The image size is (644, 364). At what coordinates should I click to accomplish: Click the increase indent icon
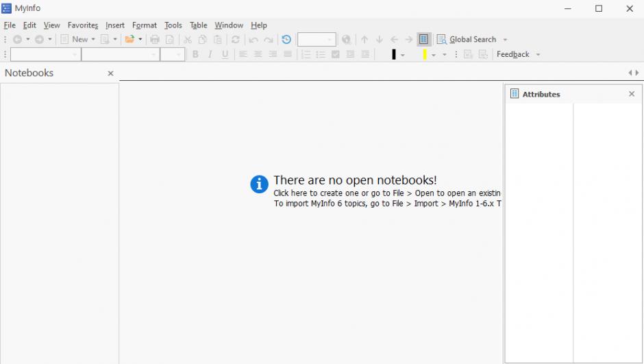click(364, 54)
